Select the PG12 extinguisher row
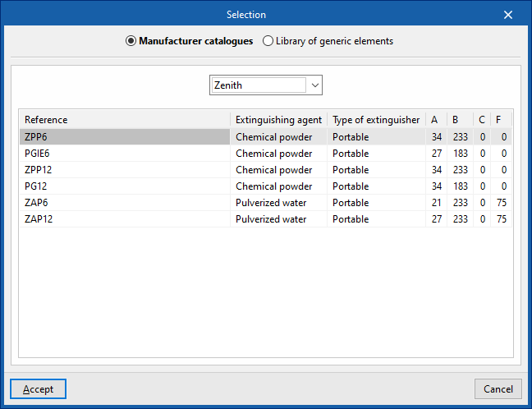This screenshot has width=532, height=409. (123, 186)
